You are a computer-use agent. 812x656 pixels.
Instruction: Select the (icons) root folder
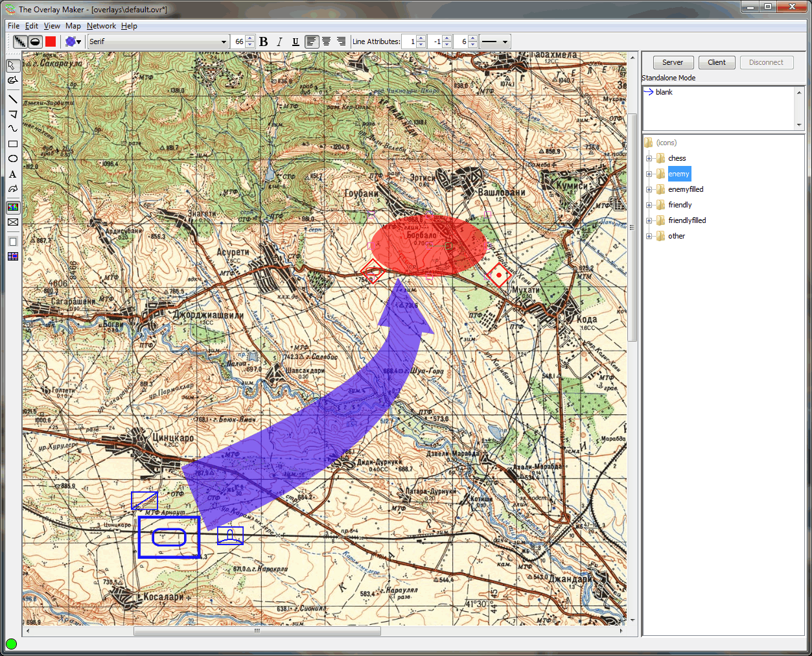pyautogui.click(x=666, y=143)
